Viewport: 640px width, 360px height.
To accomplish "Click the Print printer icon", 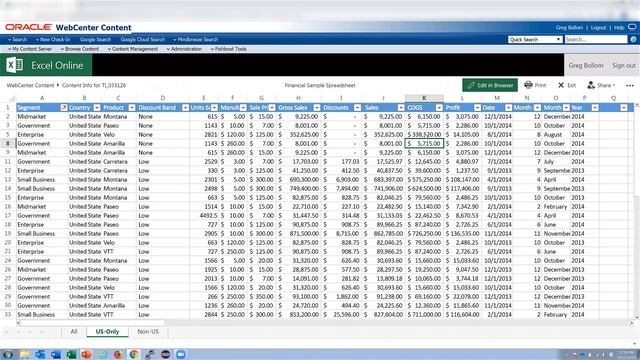I will (528, 85).
